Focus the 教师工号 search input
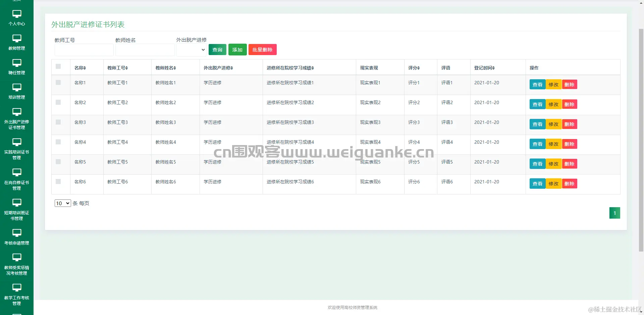 [84, 50]
